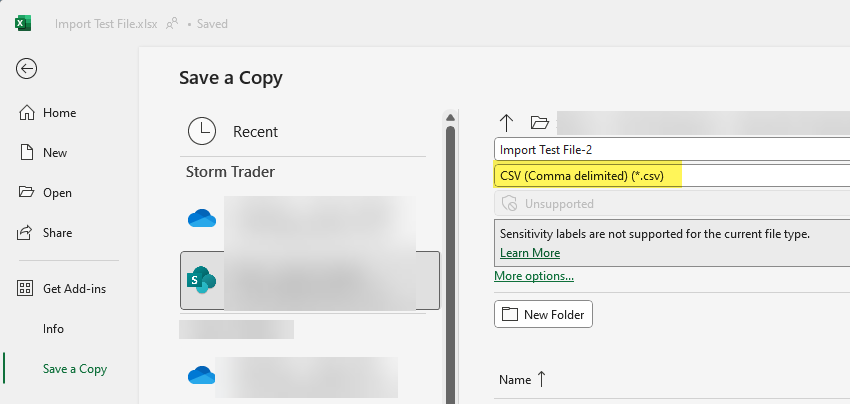Select New in the sidebar
This screenshot has width=850, height=404.
pos(55,153)
